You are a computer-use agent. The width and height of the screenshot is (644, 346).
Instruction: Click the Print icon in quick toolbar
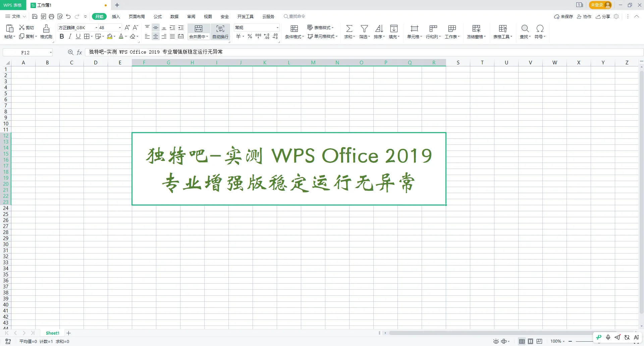51,16
